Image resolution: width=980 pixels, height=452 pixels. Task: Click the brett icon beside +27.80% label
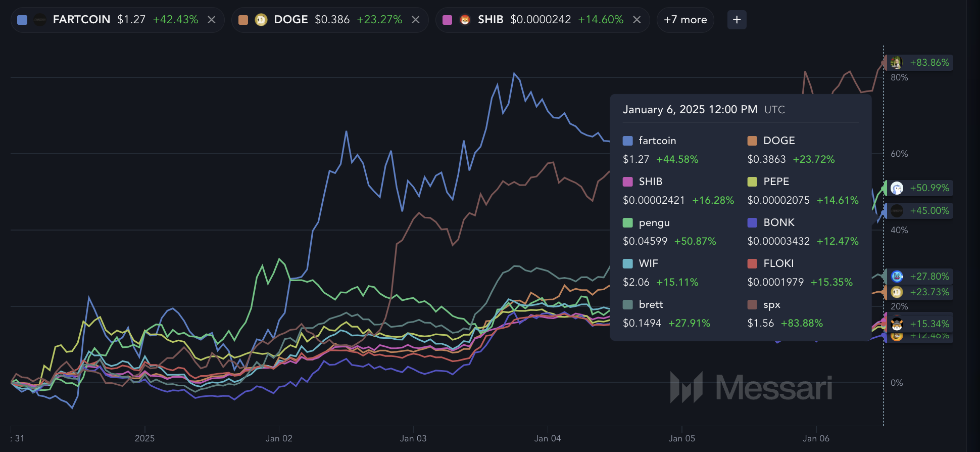(x=897, y=277)
